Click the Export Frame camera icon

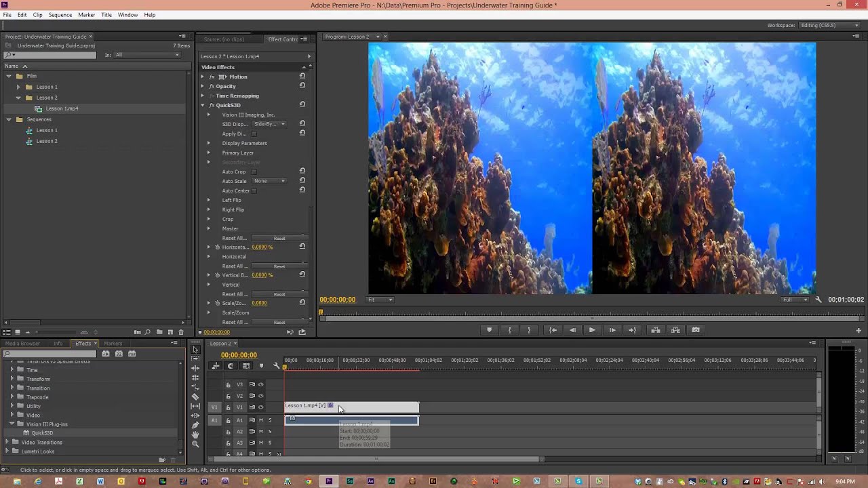pos(696,330)
